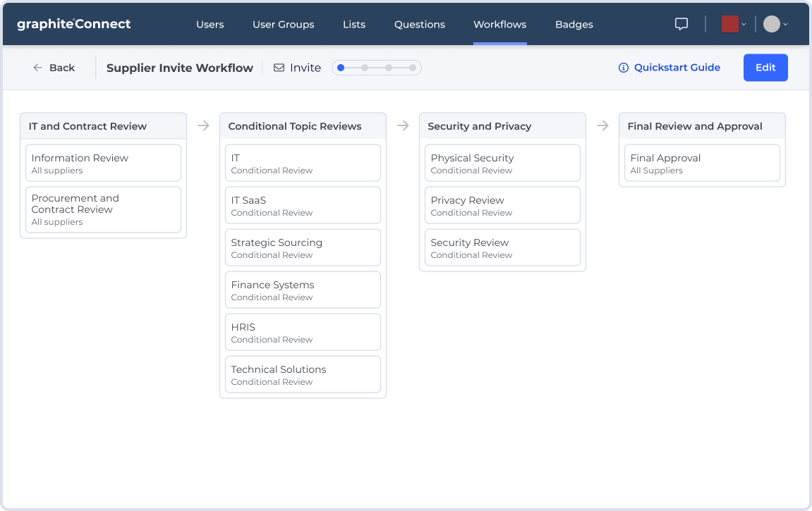Expand the user profile dropdown chevron
Screen dimensions: 812x511
[x=786, y=24]
